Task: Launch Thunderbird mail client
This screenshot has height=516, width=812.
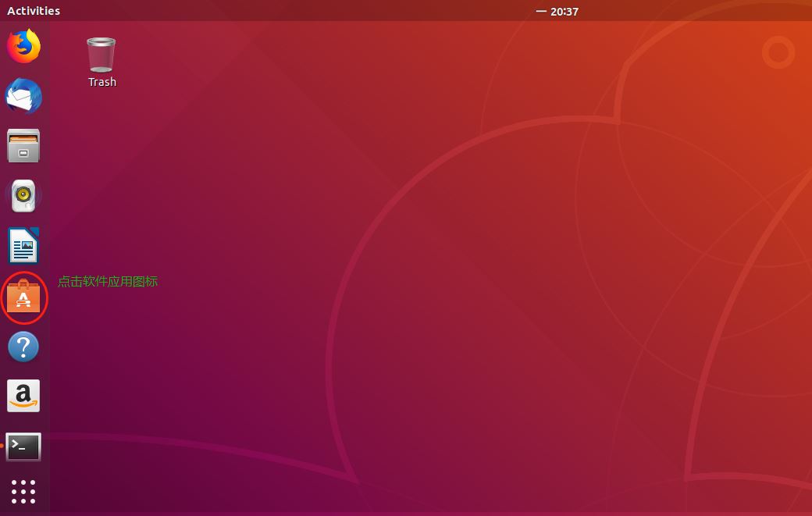Action: [23, 96]
